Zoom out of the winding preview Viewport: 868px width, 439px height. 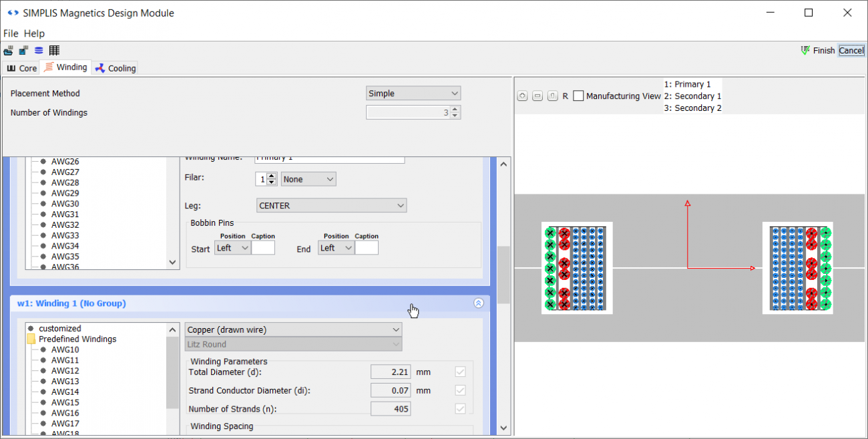[537, 96]
